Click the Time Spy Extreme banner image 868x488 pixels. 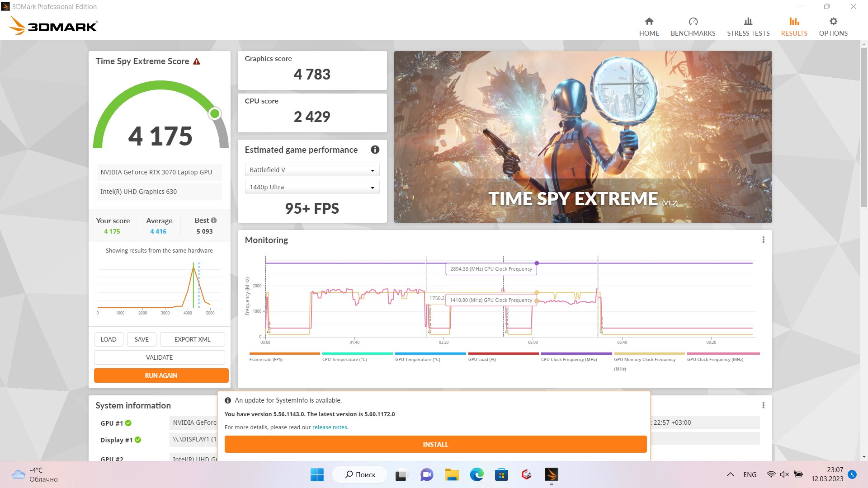point(583,136)
